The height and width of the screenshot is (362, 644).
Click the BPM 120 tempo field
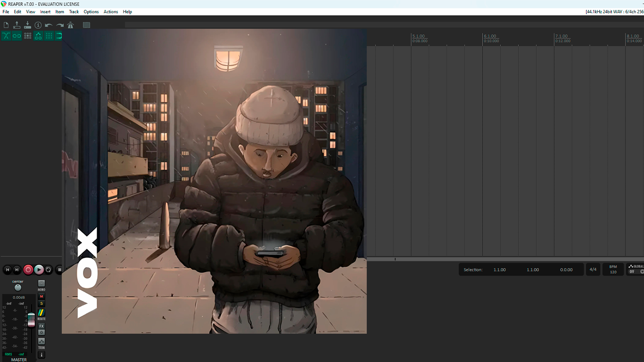[x=613, y=270]
